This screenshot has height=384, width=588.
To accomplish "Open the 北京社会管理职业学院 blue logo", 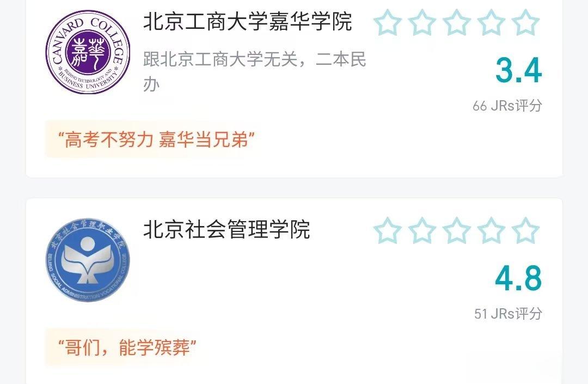I will (x=88, y=260).
